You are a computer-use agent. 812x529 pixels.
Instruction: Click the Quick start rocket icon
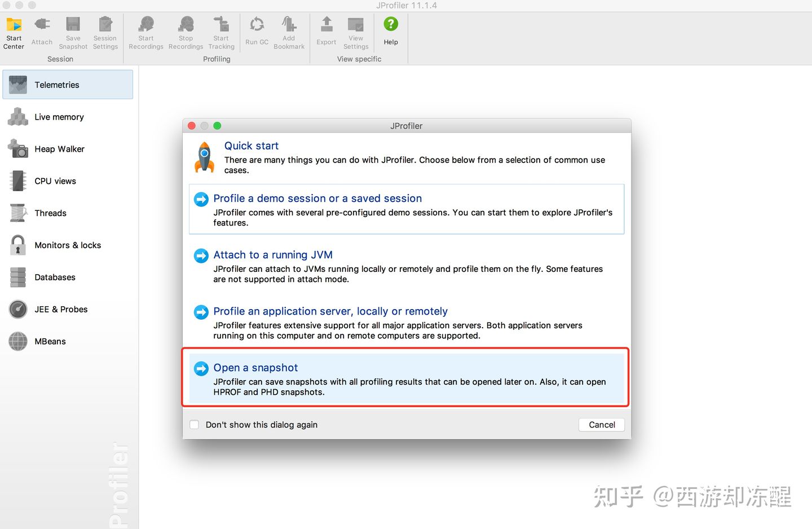point(205,157)
